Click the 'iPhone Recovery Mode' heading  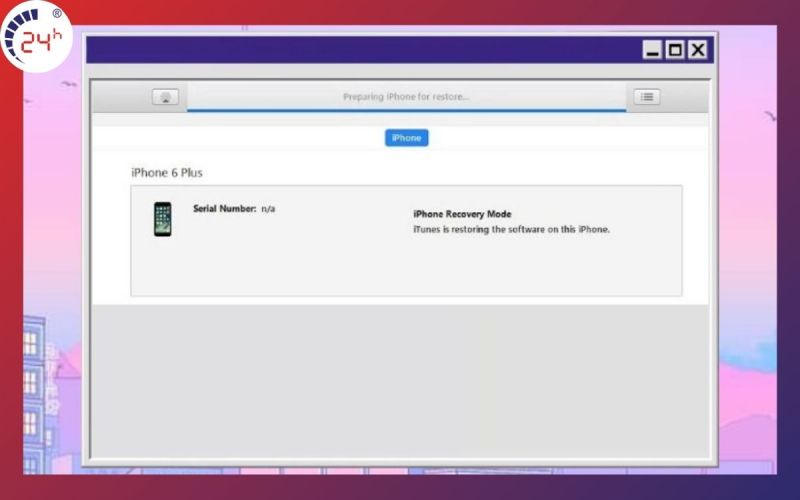[462, 214]
